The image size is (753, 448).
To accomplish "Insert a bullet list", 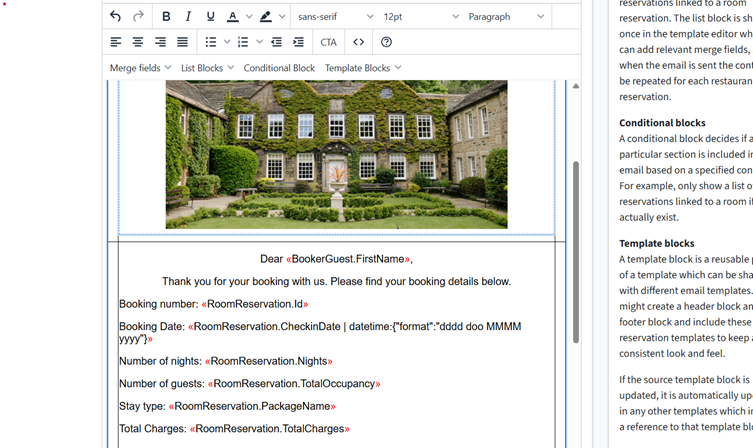I will pos(211,42).
